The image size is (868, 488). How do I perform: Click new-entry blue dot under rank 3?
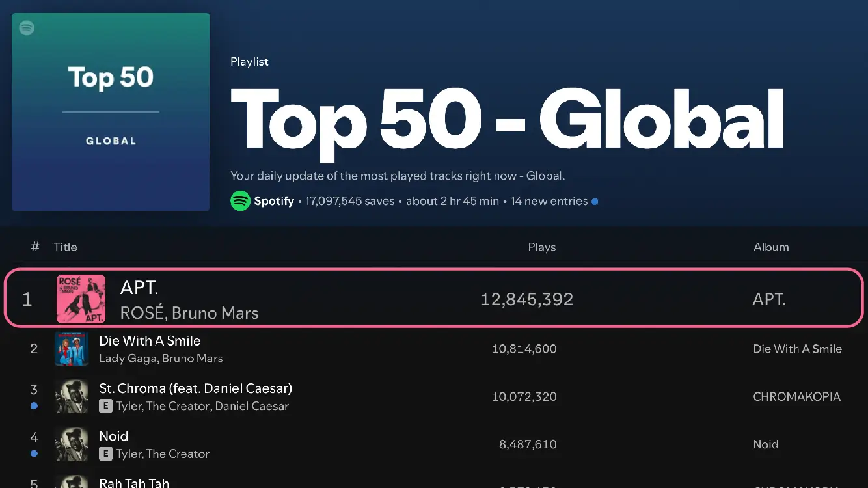pos(34,406)
